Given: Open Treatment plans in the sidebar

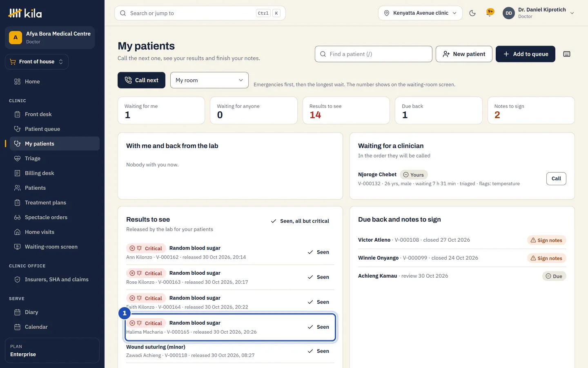Looking at the screenshot, I should [x=55, y=202].
